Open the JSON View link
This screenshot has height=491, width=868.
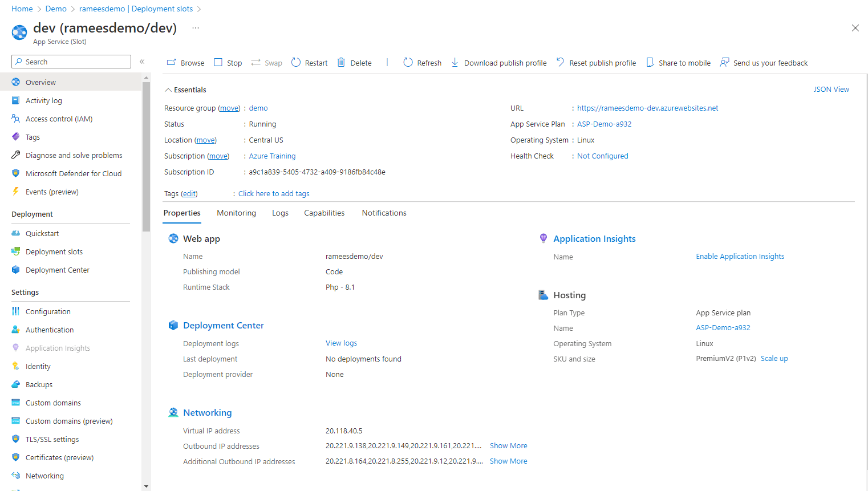point(832,90)
